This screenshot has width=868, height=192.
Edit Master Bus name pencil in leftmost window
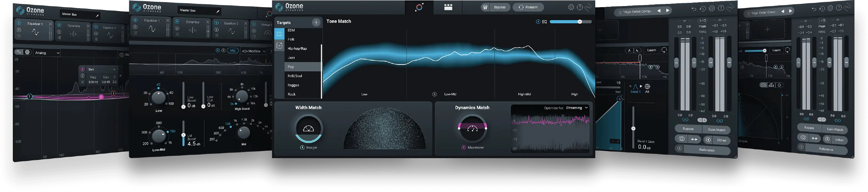[97, 16]
